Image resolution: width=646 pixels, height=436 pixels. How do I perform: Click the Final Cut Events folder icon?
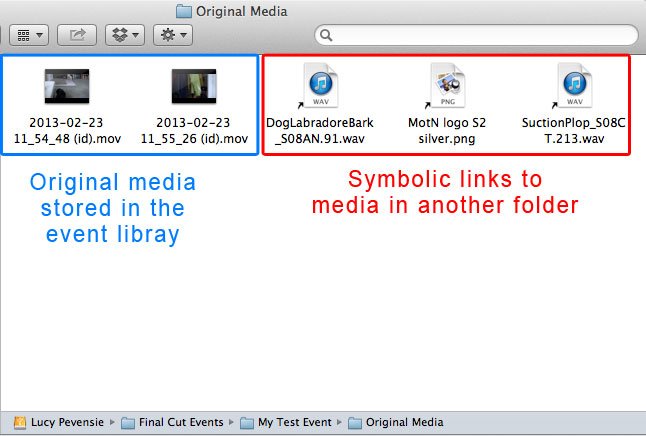tap(128, 423)
